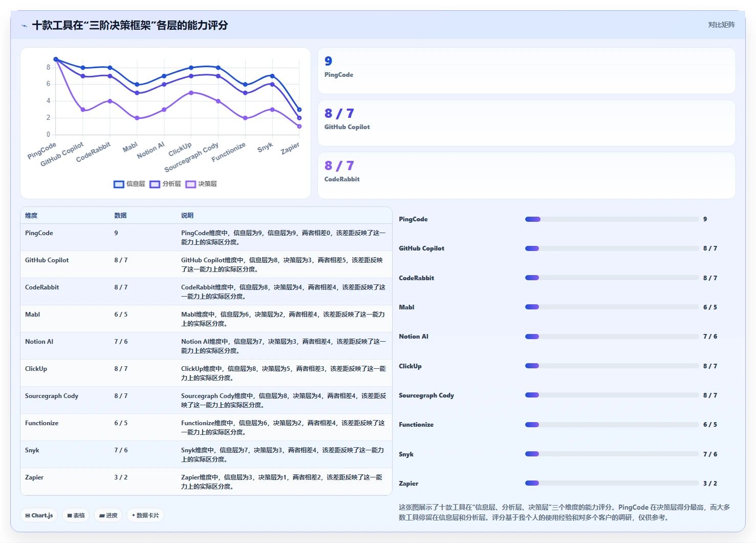
Task: Click the 分析层 legend color box
Action: coord(155,184)
